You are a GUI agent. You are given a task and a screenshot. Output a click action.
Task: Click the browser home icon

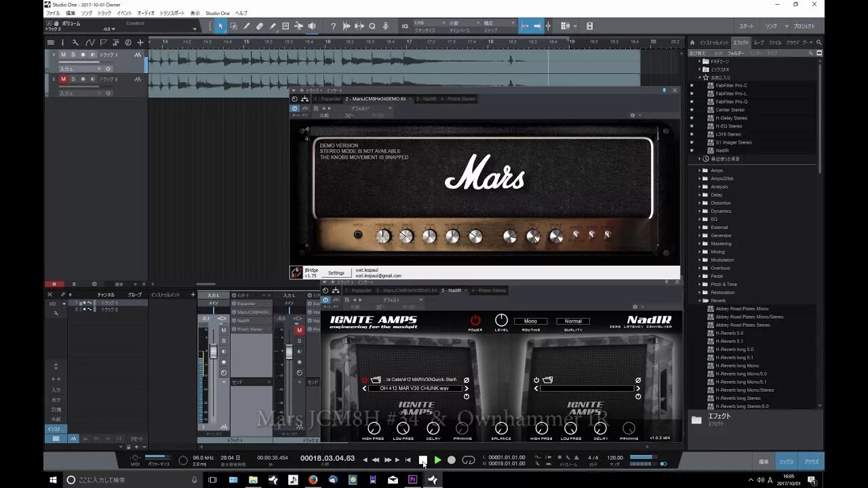pyautogui.click(x=692, y=42)
